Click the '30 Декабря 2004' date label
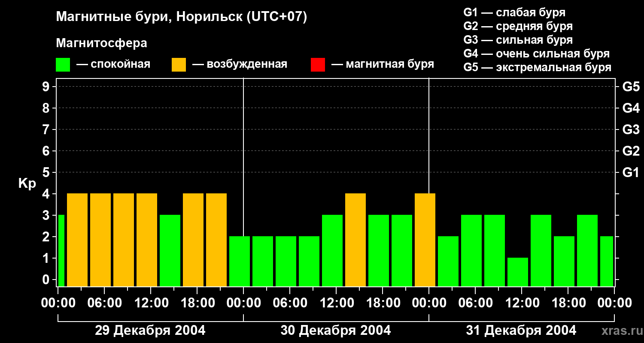Image resolution: width=644 pixels, height=343 pixels. 336,331
